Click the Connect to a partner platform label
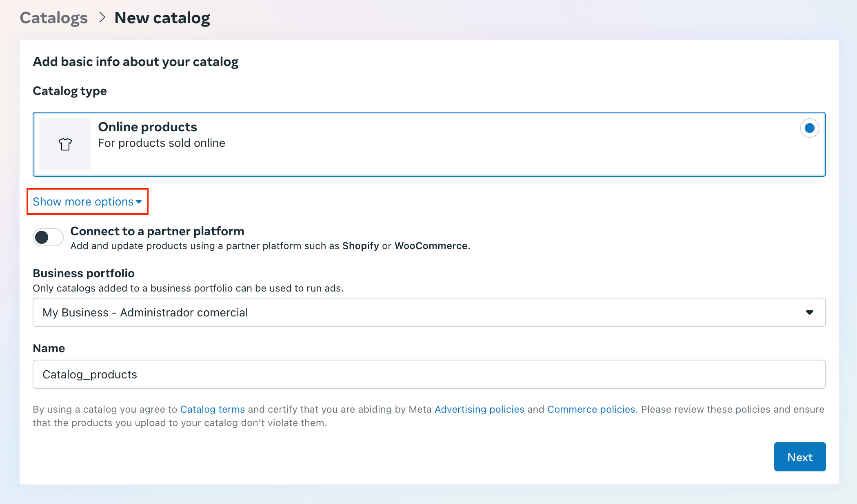 click(157, 231)
